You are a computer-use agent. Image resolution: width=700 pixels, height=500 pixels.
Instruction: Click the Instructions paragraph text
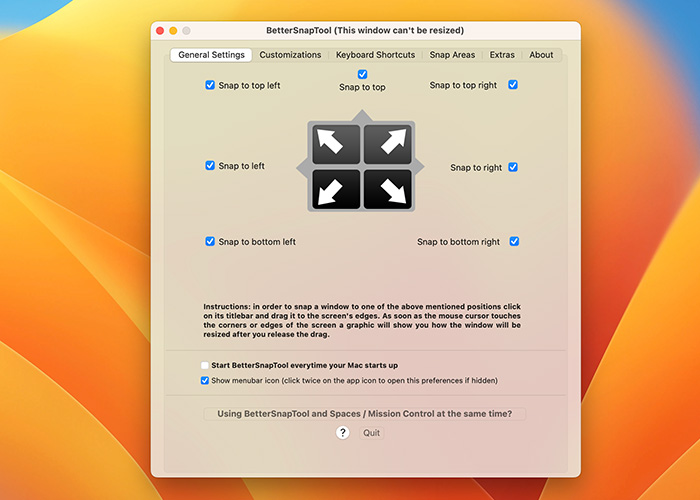(x=362, y=321)
